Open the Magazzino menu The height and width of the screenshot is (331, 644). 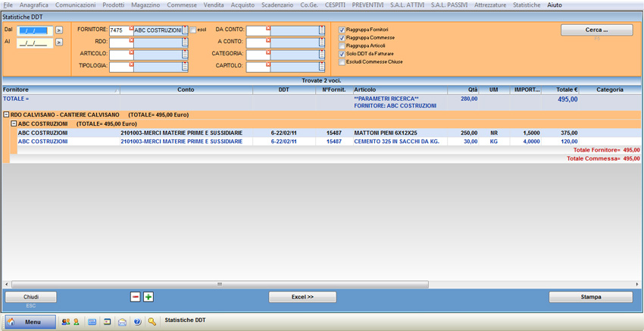pos(145,5)
